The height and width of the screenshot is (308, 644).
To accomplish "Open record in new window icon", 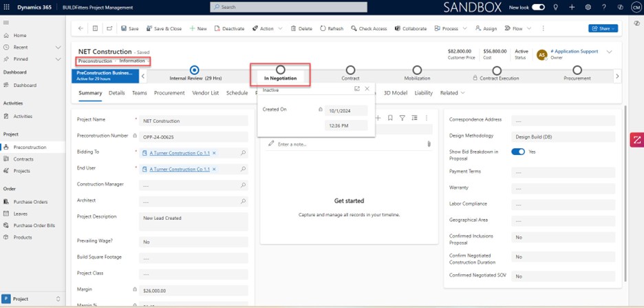I will (109, 28).
